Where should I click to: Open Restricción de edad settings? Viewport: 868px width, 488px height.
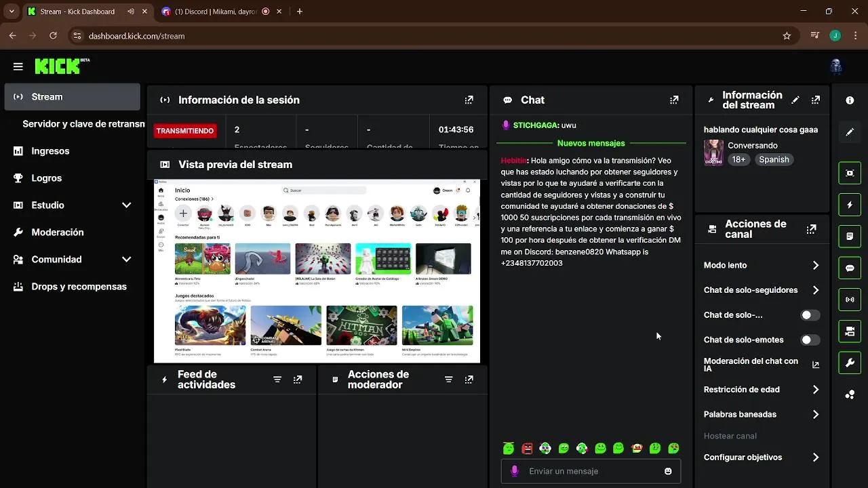coord(762,390)
